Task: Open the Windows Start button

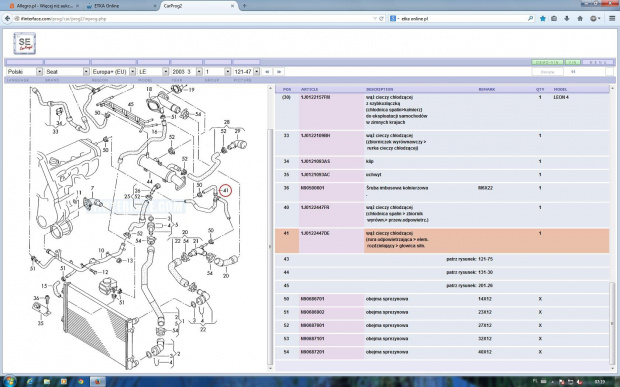Action: 9,381
